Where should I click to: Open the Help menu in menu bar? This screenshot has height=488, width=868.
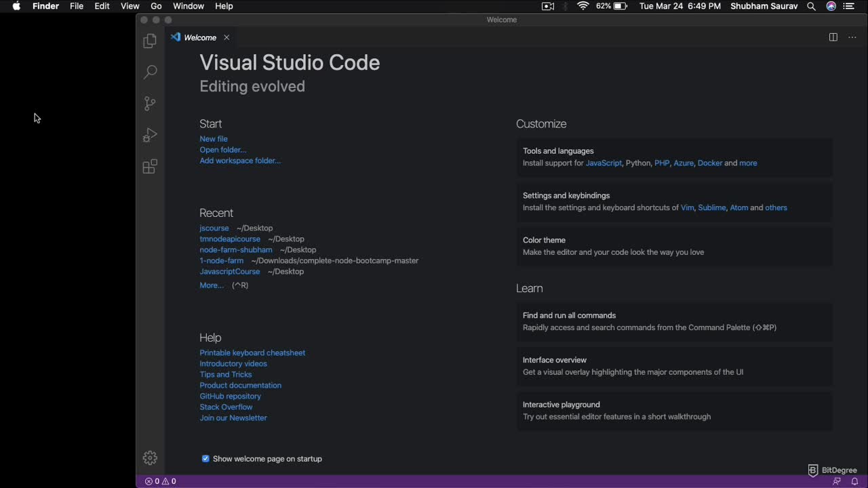[224, 6]
